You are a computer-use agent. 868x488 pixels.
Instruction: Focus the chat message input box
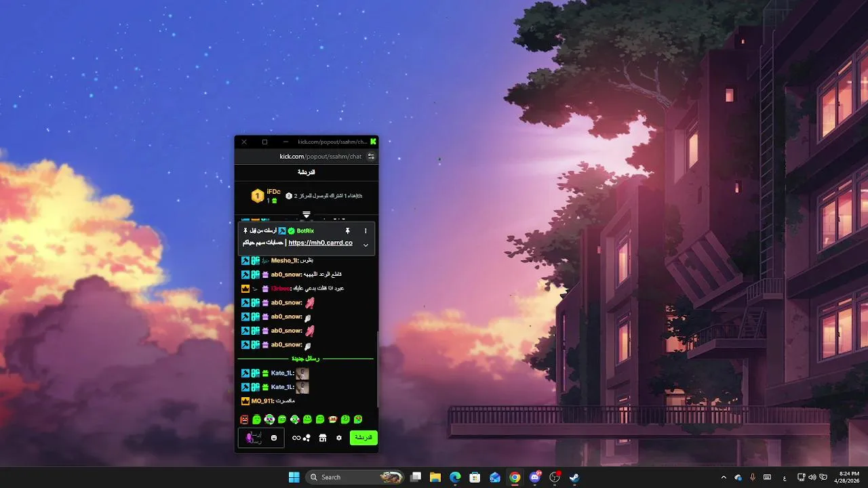(261, 438)
